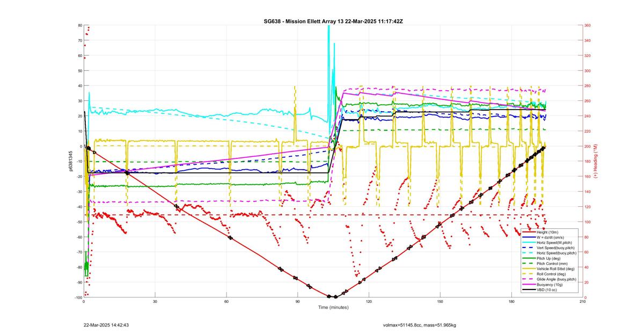Click the "Time (minutes)" x-axis label
The image size is (644, 334).
click(333, 307)
